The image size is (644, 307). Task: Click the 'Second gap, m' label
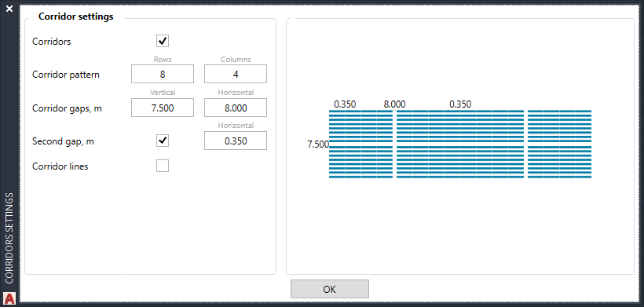coord(63,141)
